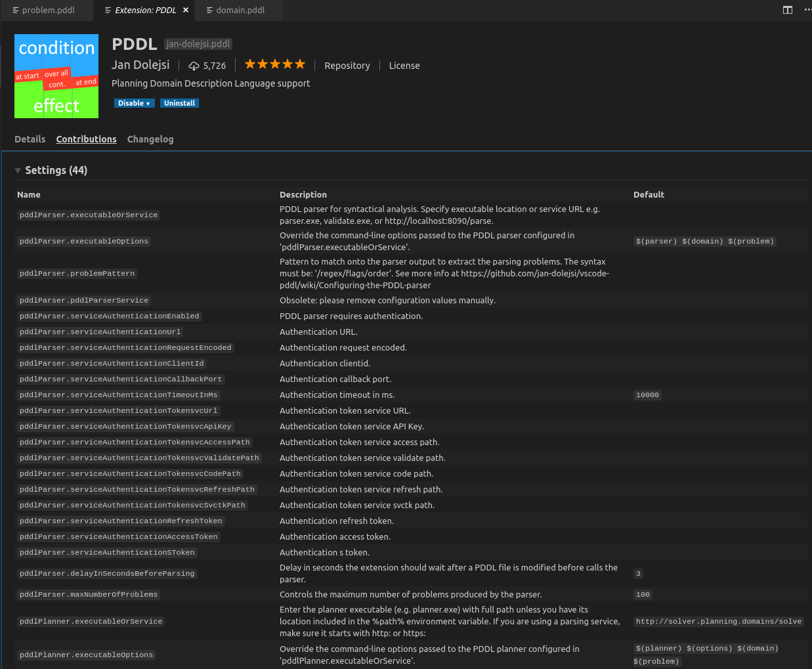
Task: Collapse the Settings (44) section
Action: point(18,169)
